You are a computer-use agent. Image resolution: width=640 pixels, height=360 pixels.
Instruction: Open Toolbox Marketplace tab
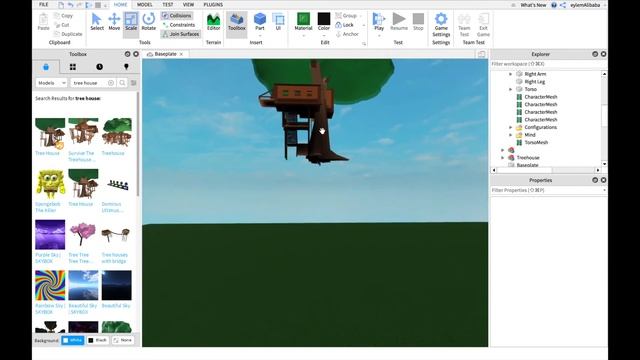pyautogui.click(x=46, y=67)
